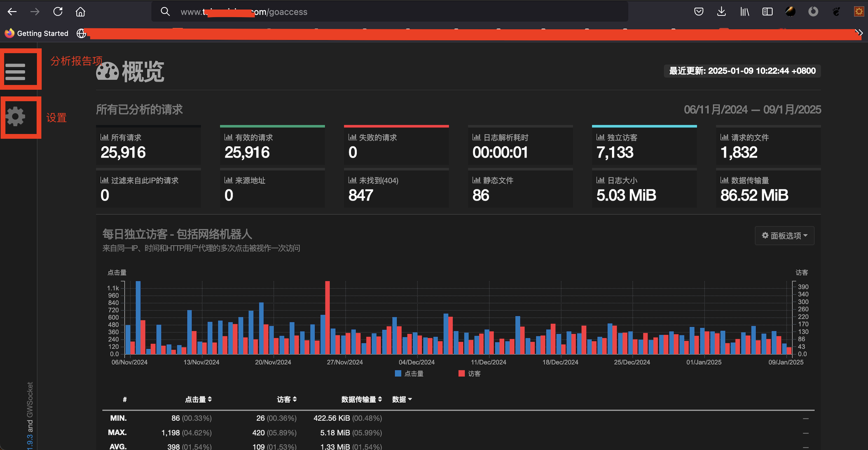Go back with browser back arrow

click(12, 12)
